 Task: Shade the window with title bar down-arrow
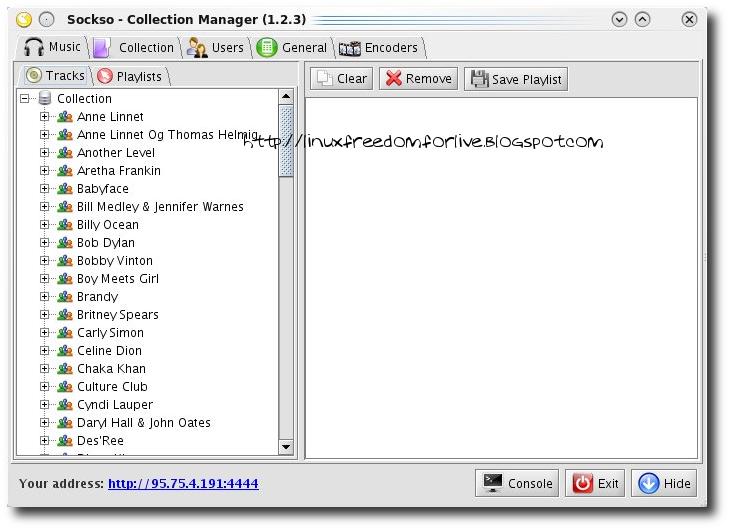click(619, 20)
